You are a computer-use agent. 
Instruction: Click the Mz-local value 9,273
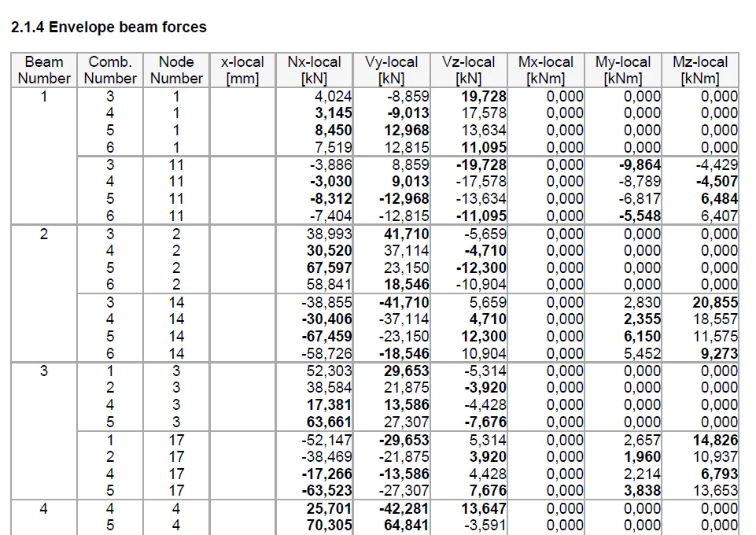coord(719,353)
